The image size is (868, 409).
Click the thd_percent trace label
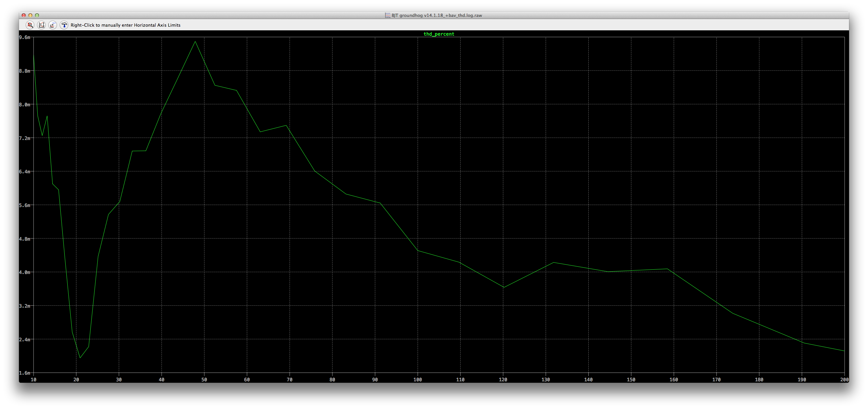click(x=439, y=34)
